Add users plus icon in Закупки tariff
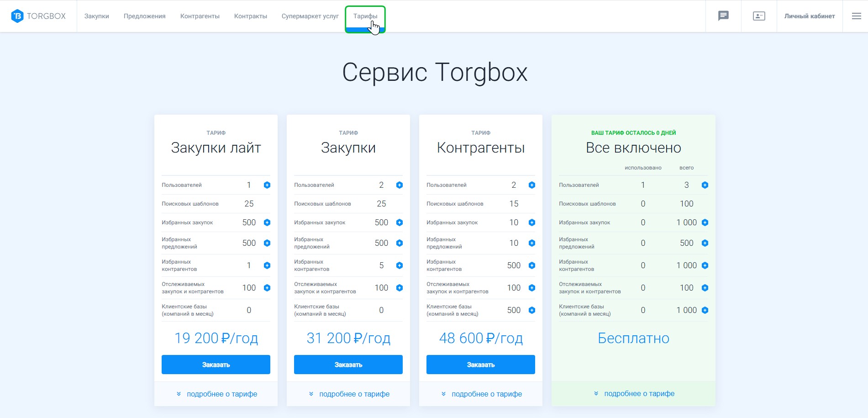 [400, 185]
